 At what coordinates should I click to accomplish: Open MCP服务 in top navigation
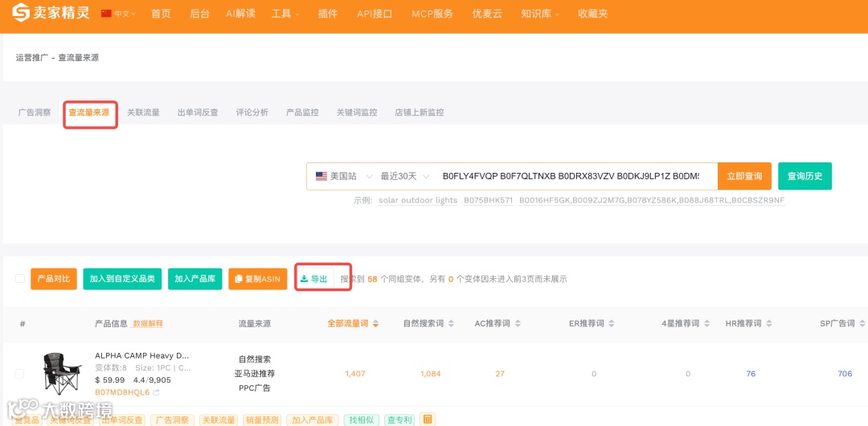(432, 14)
